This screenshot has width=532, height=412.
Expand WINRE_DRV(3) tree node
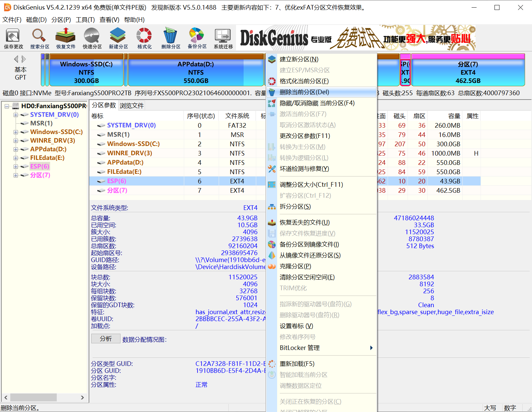tap(16, 141)
